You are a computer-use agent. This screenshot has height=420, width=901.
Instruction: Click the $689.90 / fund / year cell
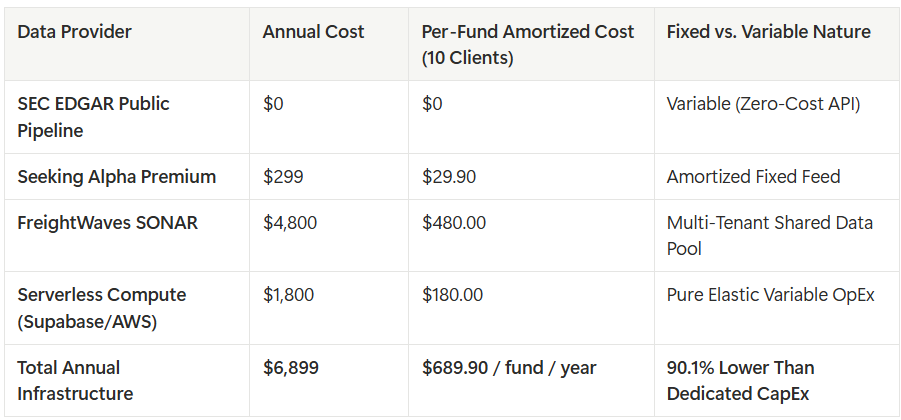click(509, 368)
